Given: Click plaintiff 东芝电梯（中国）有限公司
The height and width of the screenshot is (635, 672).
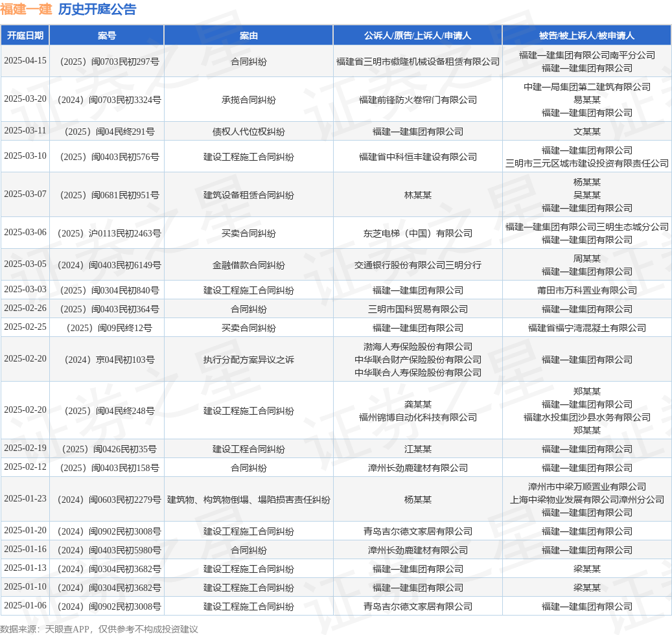Looking at the screenshot, I should coord(417,233).
